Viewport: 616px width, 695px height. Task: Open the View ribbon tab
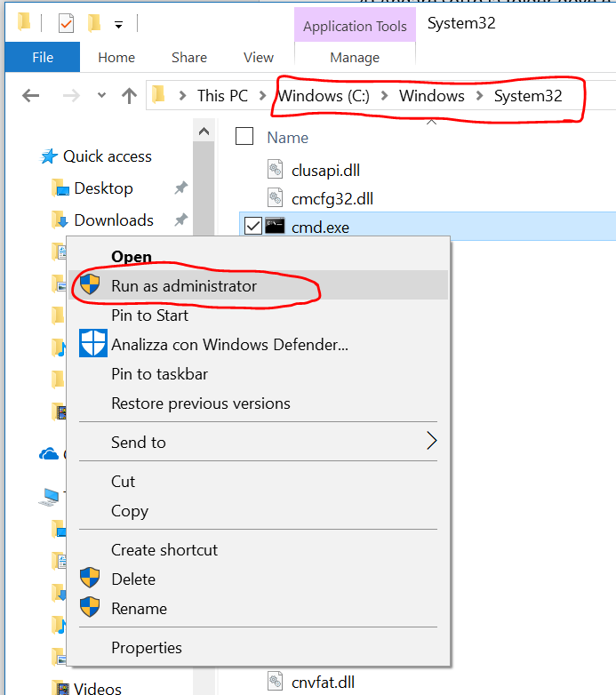[258, 57]
